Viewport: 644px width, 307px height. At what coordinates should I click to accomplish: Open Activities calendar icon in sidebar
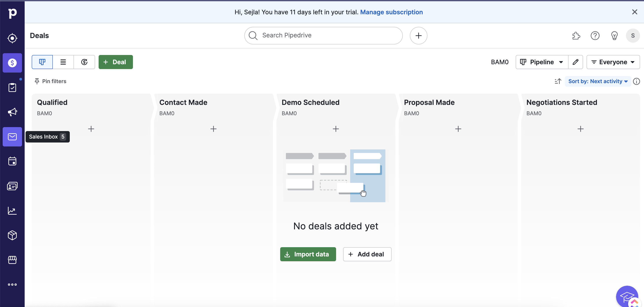pyautogui.click(x=12, y=161)
